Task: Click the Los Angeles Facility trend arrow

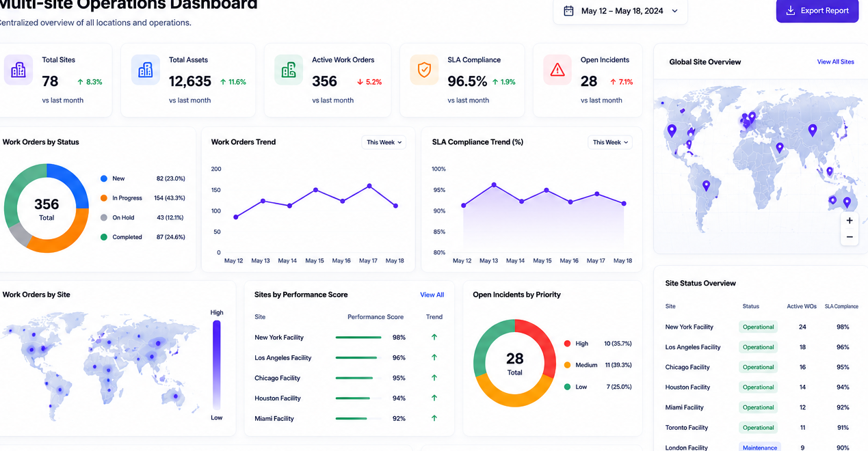Action: tap(434, 357)
